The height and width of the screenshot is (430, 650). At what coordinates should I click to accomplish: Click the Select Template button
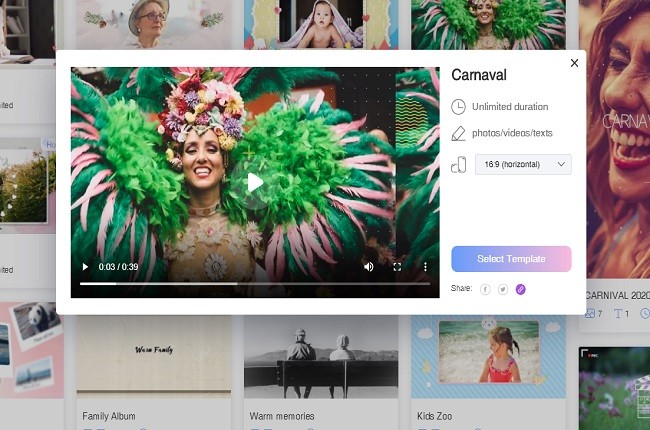511,259
